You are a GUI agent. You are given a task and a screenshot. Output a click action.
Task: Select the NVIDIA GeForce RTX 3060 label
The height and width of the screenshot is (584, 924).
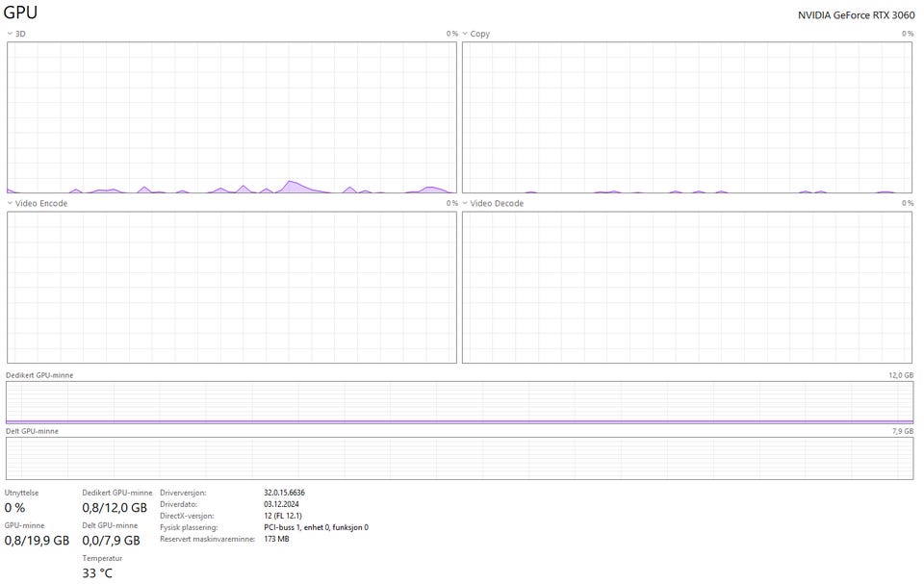(857, 15)
